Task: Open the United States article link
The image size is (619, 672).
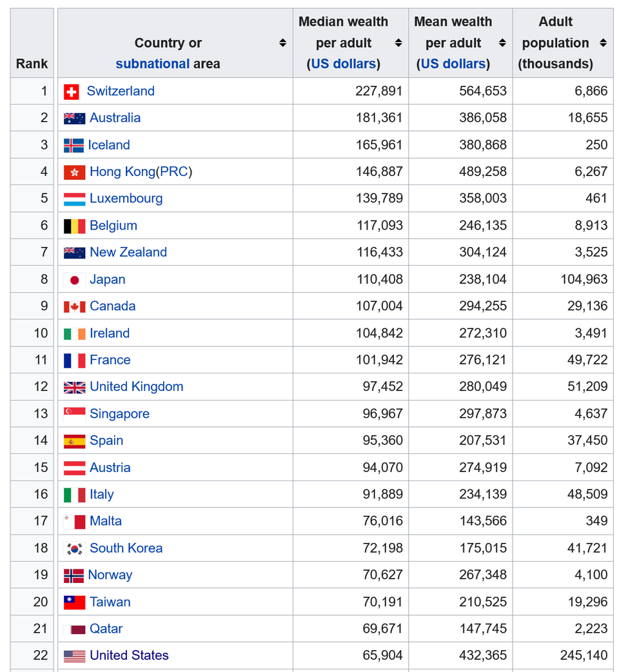Action: (130, 655)
